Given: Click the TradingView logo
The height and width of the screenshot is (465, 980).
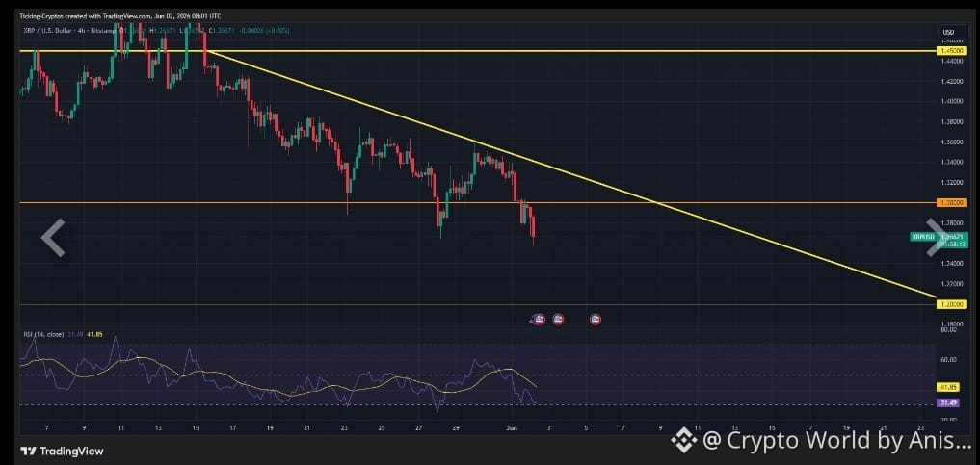Looking at the screenshot, I should (62, 452).
